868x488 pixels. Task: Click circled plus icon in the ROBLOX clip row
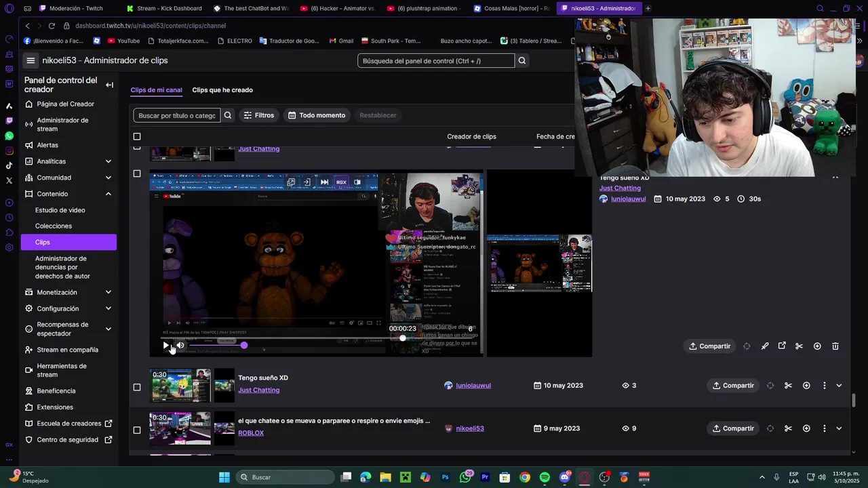pos(806,428)
